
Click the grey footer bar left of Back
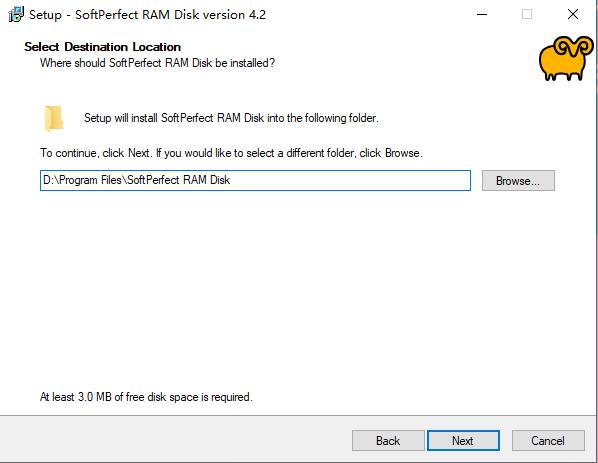175,440
